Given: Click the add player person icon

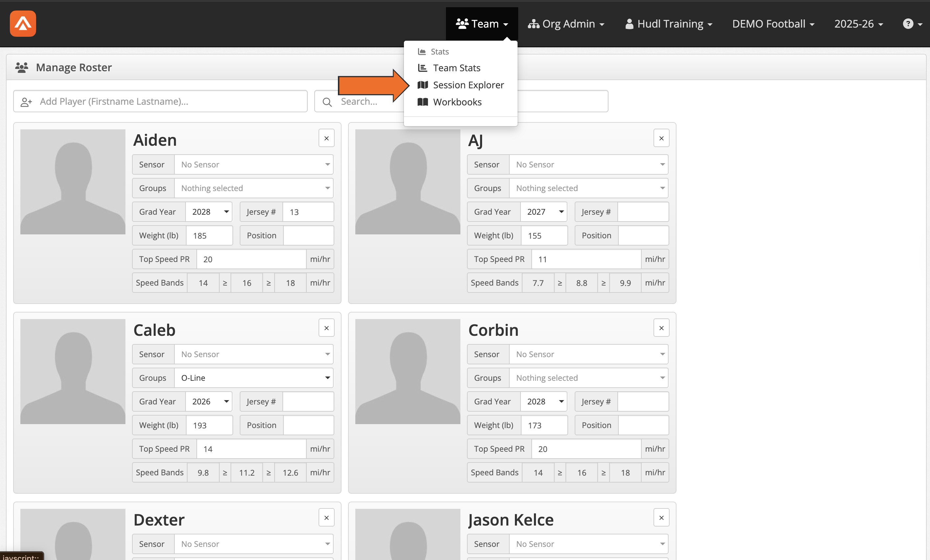Looking at the screenshot, I should click(26, 102).
